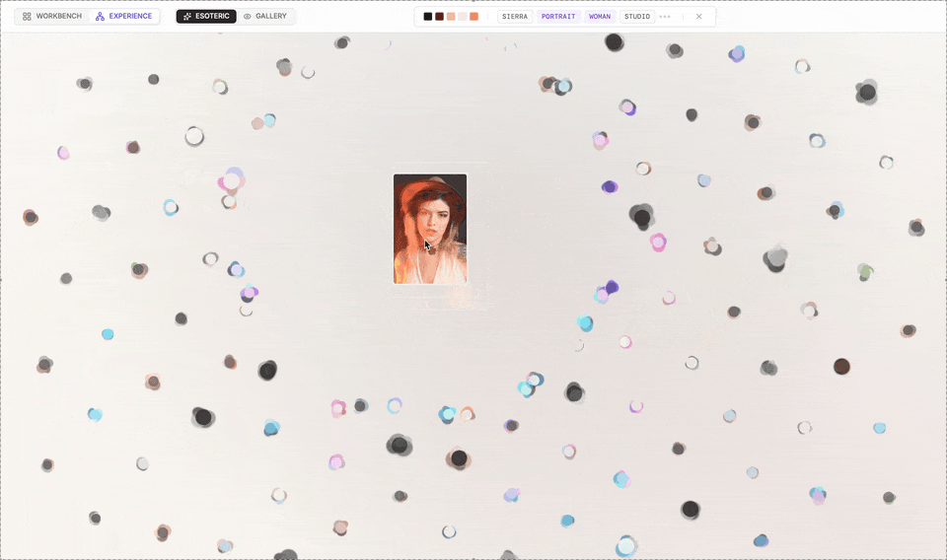Toggle the SIERRA tag filter
947x560 pixels.
(x=515, y=17)
